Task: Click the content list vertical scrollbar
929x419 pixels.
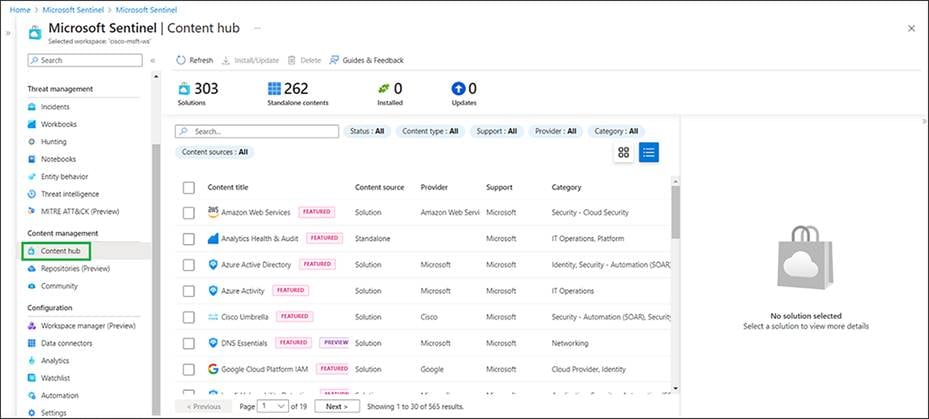Action: pyautogui.click(x=675, y=212)
